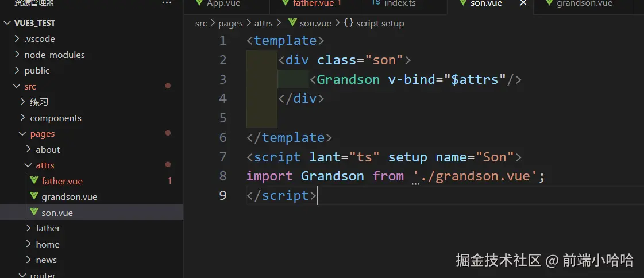The image size is (644, 278).
Task: Click the braces symbol icon in the breadcrumb
Action: (348, 23)
